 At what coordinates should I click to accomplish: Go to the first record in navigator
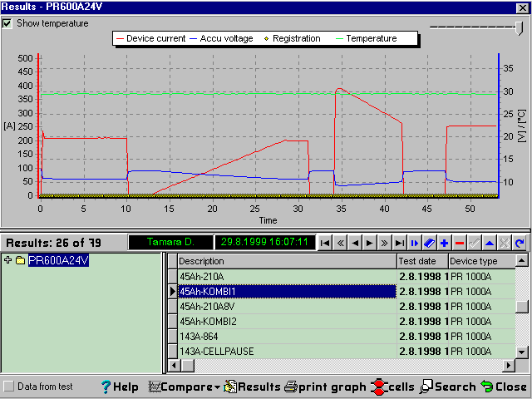point(326,243)
